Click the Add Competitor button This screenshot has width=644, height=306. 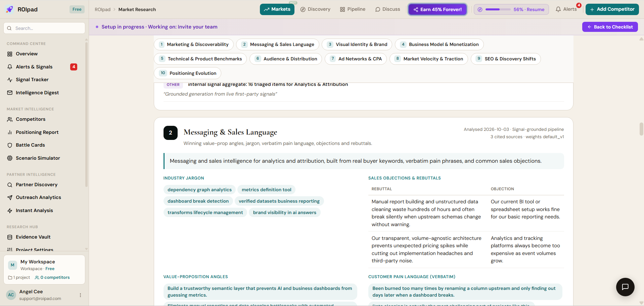tap(612, 9)
